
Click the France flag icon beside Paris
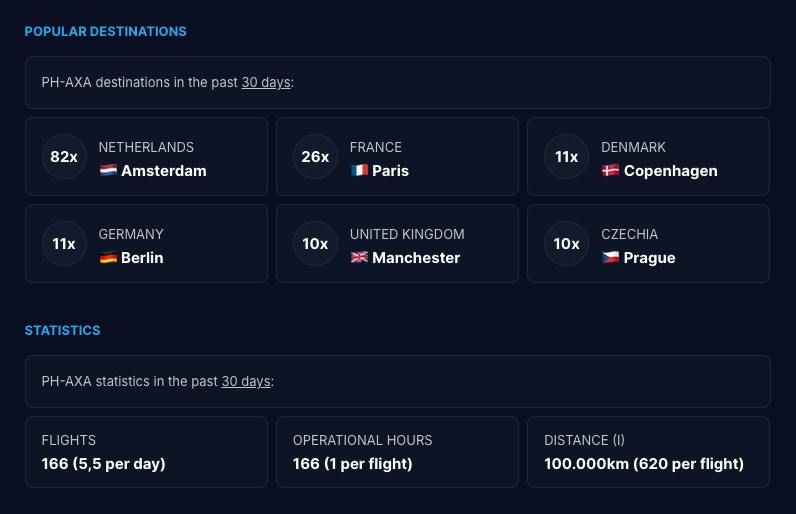(359, 171)
